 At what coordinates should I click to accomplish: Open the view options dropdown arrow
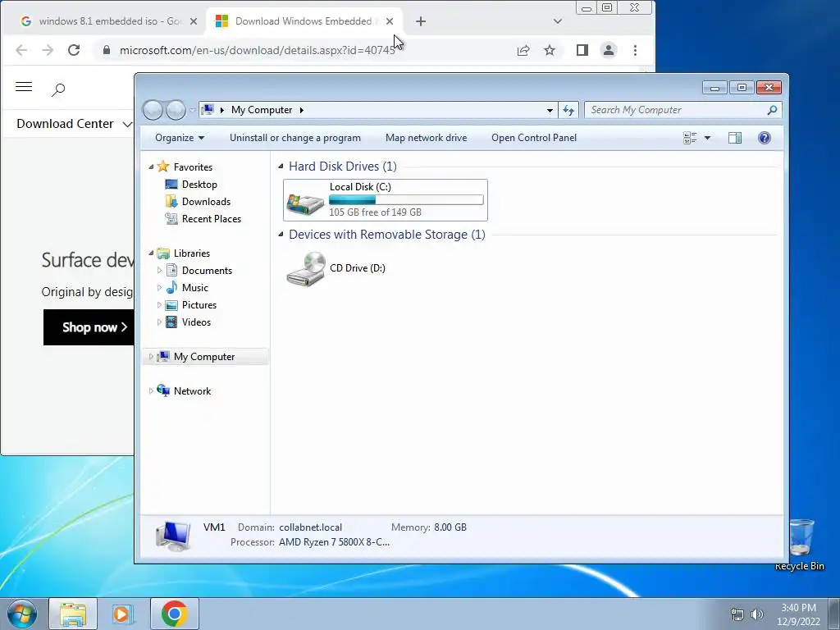click(x=707, y=138)
